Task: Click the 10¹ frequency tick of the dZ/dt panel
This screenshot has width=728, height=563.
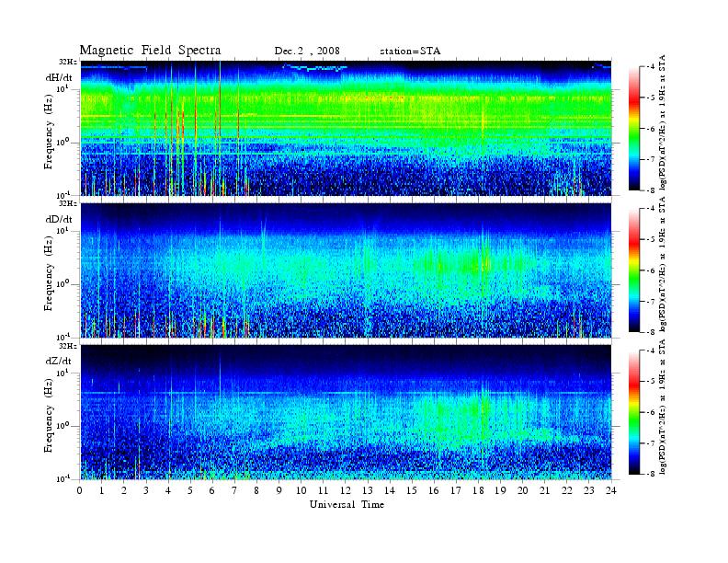Action: click(x=63, y=373)
